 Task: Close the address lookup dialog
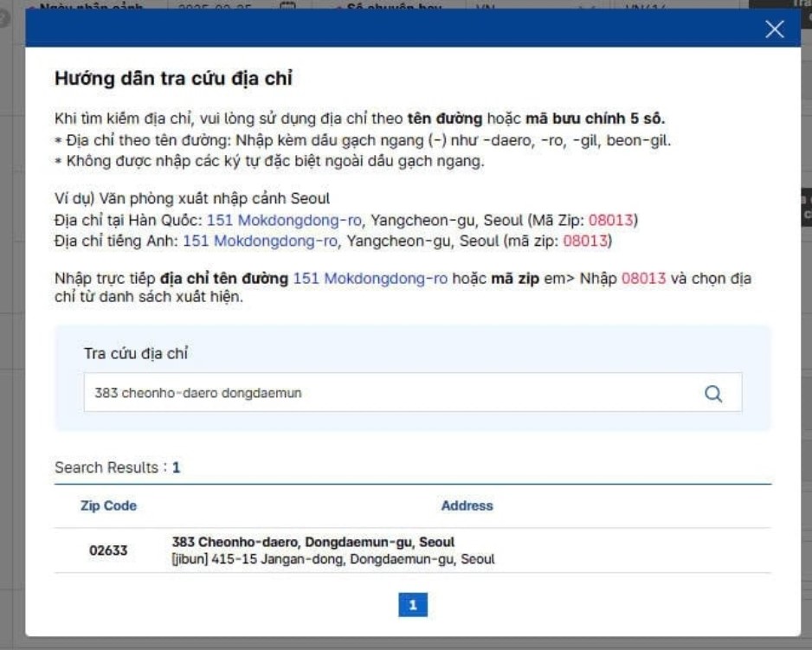[775, 29]
